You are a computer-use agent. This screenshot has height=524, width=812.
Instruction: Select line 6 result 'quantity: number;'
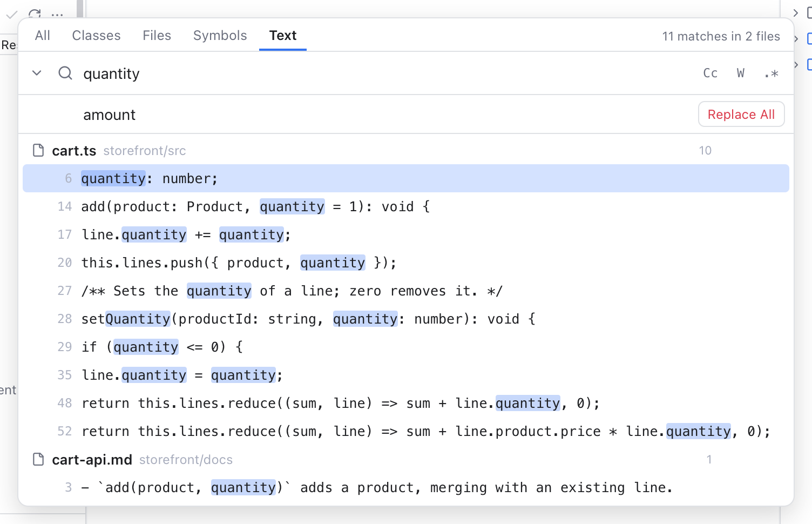coord(406,178)
